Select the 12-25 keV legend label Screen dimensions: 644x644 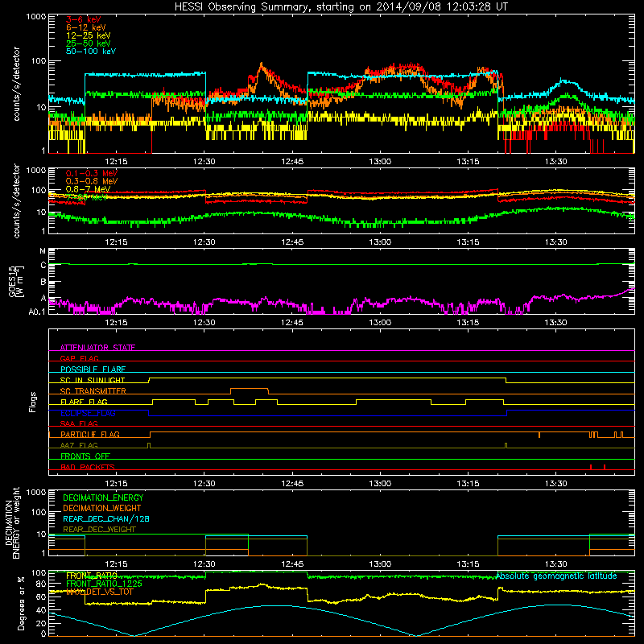tap(89, 35)
